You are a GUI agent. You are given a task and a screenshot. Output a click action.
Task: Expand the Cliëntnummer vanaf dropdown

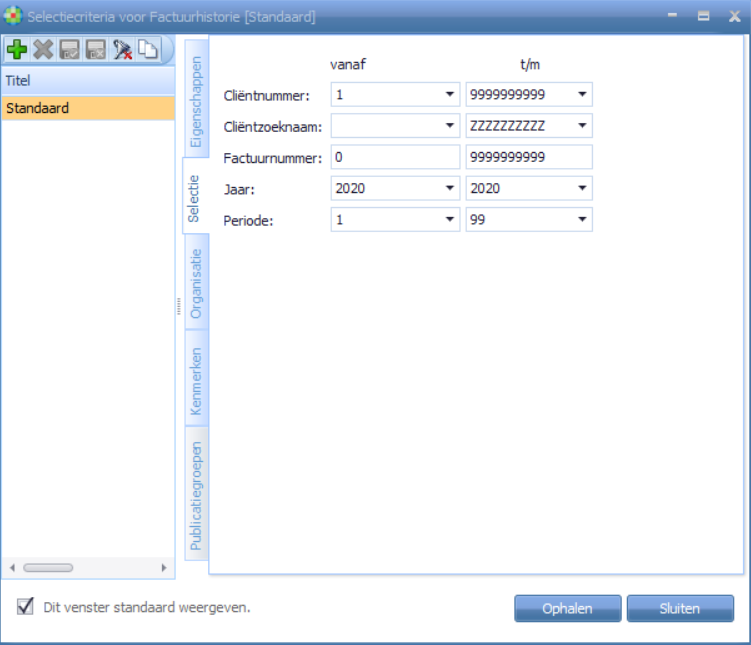(449, 95)
